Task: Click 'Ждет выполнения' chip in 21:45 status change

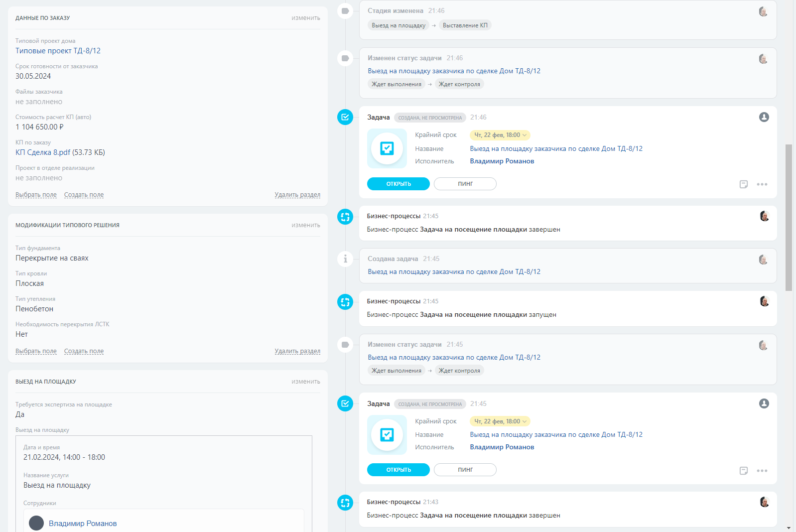Action: (397, 371)
